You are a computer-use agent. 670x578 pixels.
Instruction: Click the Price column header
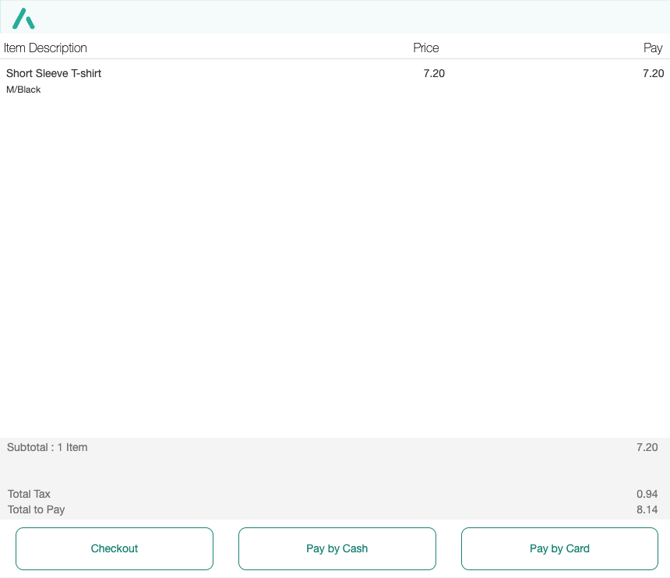point(426,48)
